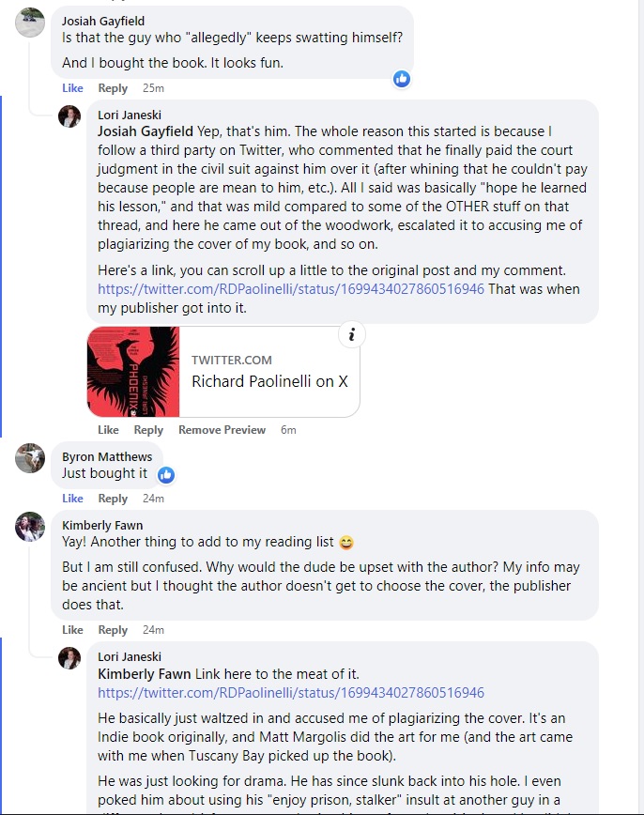Click Lori Janeski's avatar on second reply
Image resolution: width=644 pixels, height=815 pixels.
pos(69,657)
